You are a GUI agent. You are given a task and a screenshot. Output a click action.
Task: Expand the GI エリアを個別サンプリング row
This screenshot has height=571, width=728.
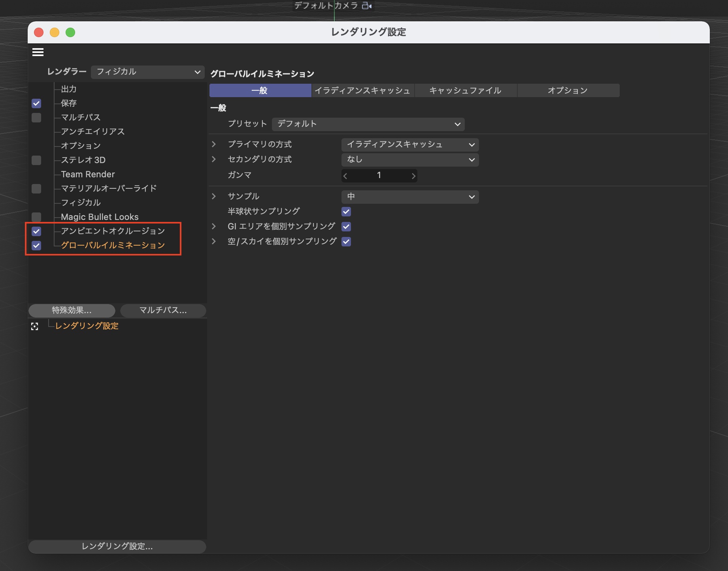pyautogui.click(x=214, y=227)
